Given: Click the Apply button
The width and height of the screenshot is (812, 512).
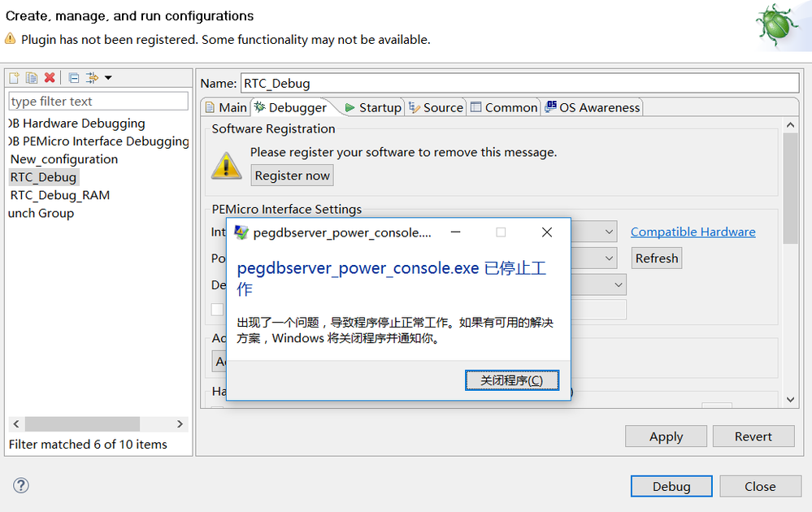Looking at the screenshot, I should (666, 436).
